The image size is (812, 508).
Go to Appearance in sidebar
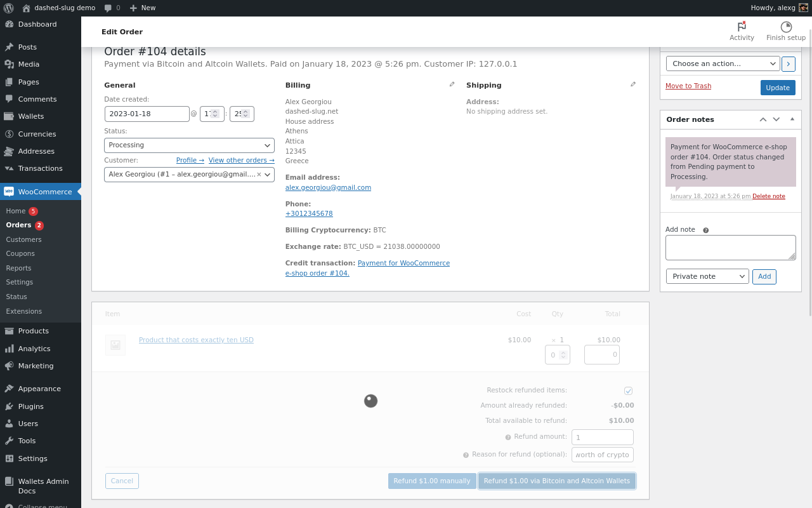tap(41, 389)
